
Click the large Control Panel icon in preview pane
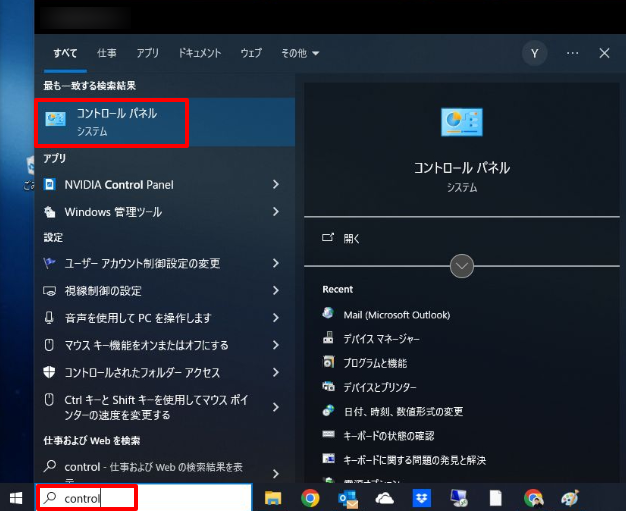[x=462, y=122]
